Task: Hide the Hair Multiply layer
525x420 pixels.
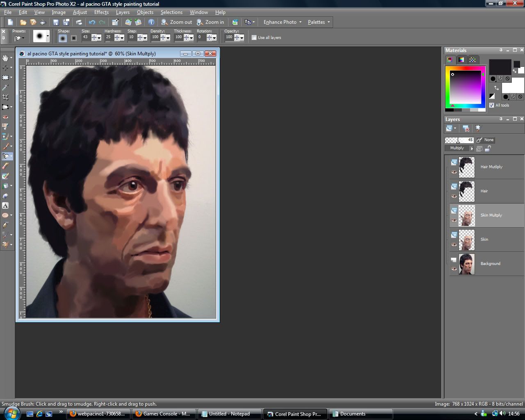Action: (x=454, y=172)
